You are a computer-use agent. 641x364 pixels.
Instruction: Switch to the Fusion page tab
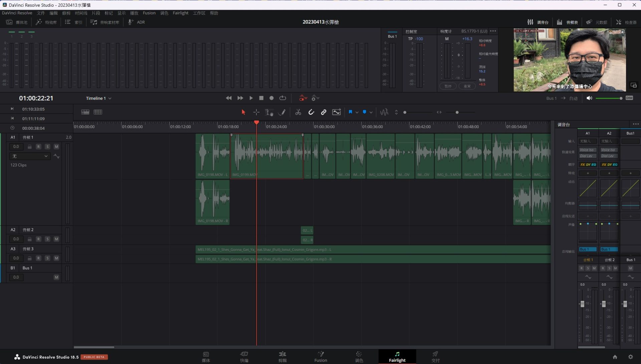(x=320, y=356)
